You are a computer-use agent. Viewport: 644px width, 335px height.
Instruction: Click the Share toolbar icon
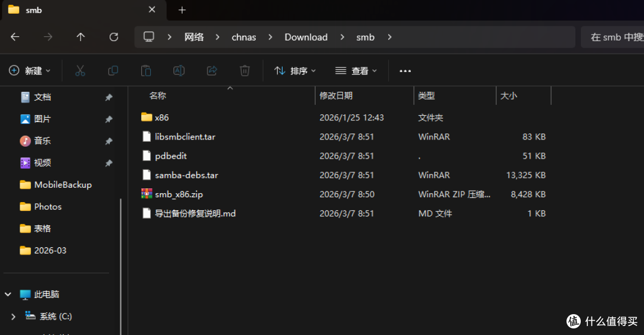[212, 70]
